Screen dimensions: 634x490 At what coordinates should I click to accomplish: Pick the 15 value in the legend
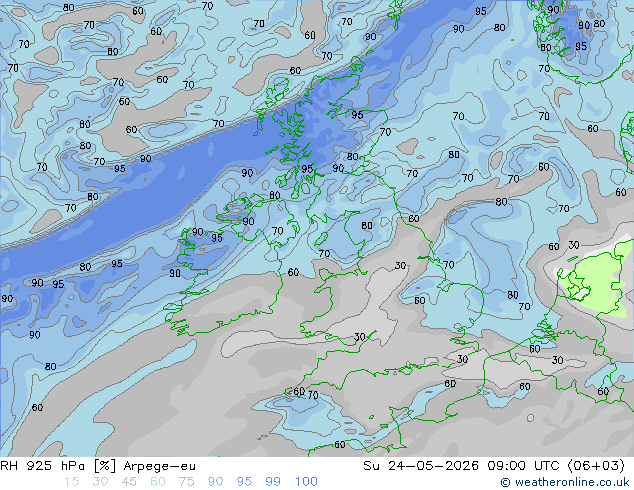[71, 482]
